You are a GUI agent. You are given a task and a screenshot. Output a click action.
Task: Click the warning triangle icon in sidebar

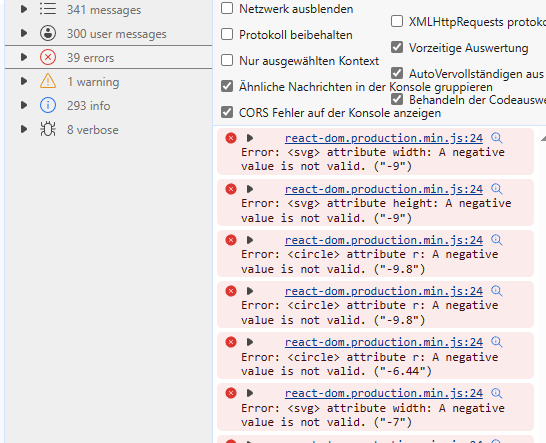48,81
